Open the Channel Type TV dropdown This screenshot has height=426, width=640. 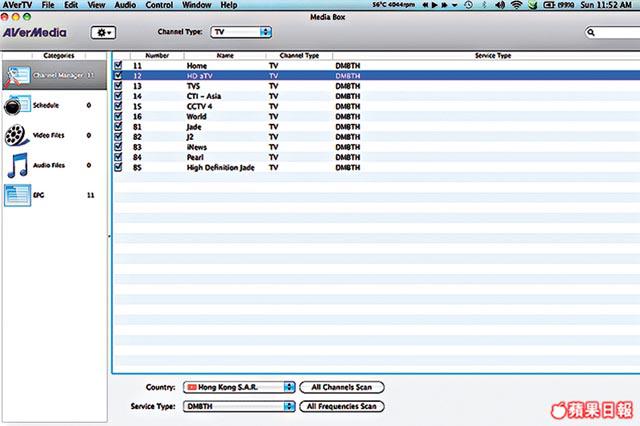click(x=241, y=32)
